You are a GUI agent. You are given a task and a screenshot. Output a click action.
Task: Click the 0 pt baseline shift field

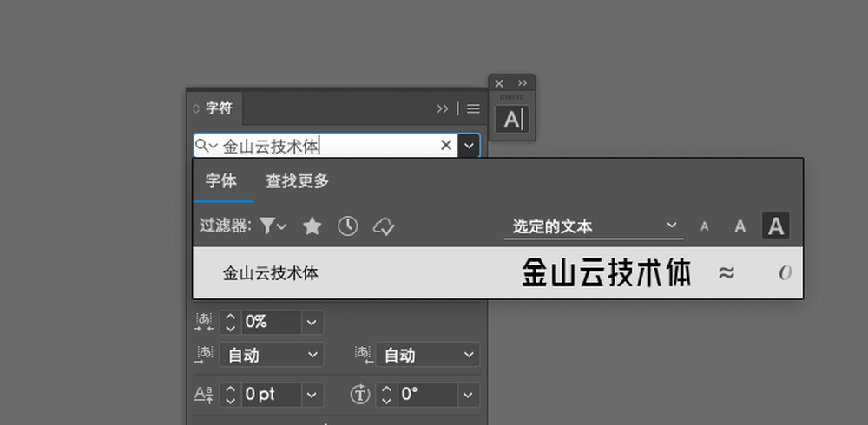click(272, 395)
